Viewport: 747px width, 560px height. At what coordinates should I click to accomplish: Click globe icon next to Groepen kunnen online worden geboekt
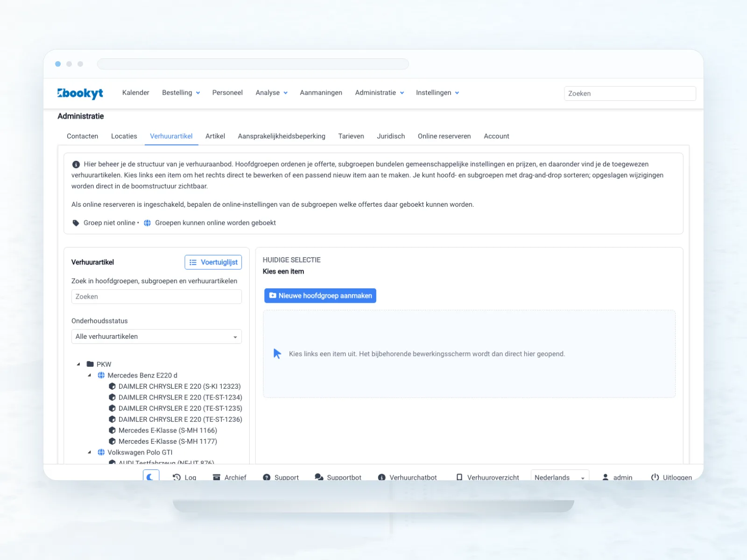[147, 223]
